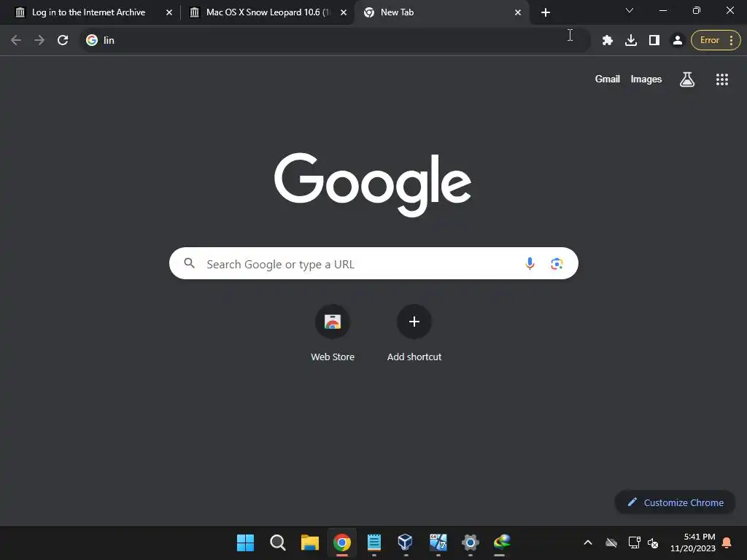Open the Downloads icon in the toolbar
This screenshot has width=747, height=560.
(631, 41)
